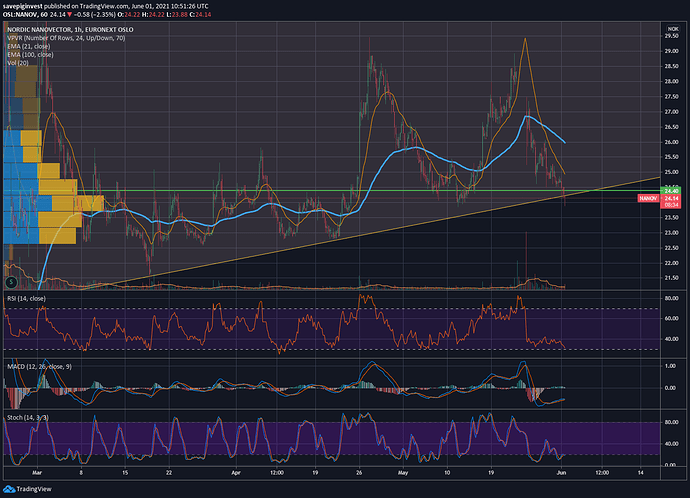Screen dimensions: 690x498
Task: Click the L:23.88 low value in header
Action: coord(177,15)
